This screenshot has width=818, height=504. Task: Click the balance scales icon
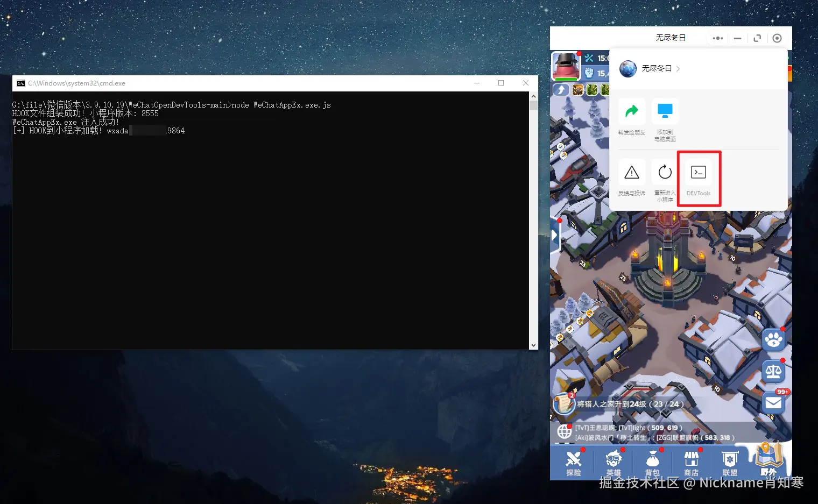coord(774,371)
